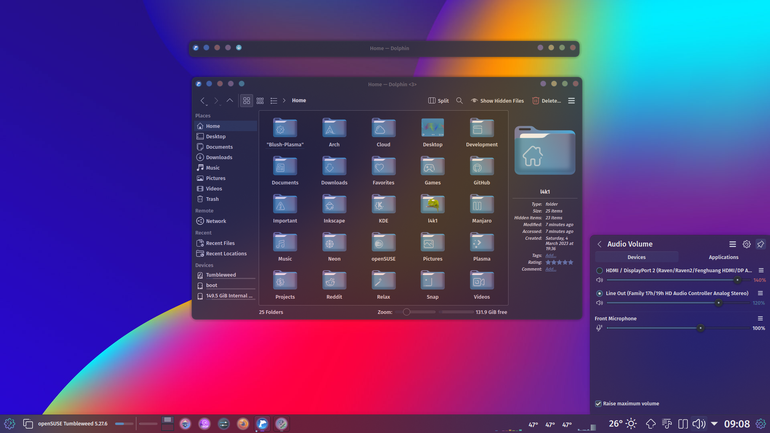Select Line Out as default output device

[x=599, y=293]
